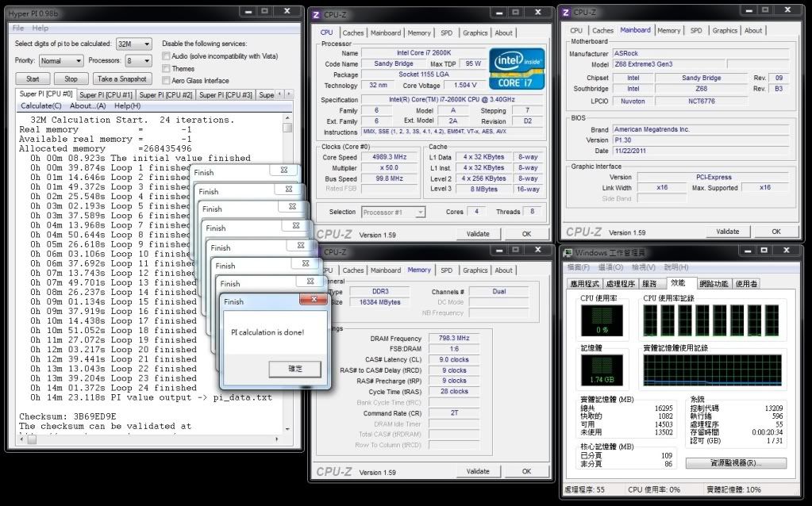This screenshot has width=812, height=506.
Task: Open the SPD tab in the CPU-Z memory window
Action: (x=446, y=270)
